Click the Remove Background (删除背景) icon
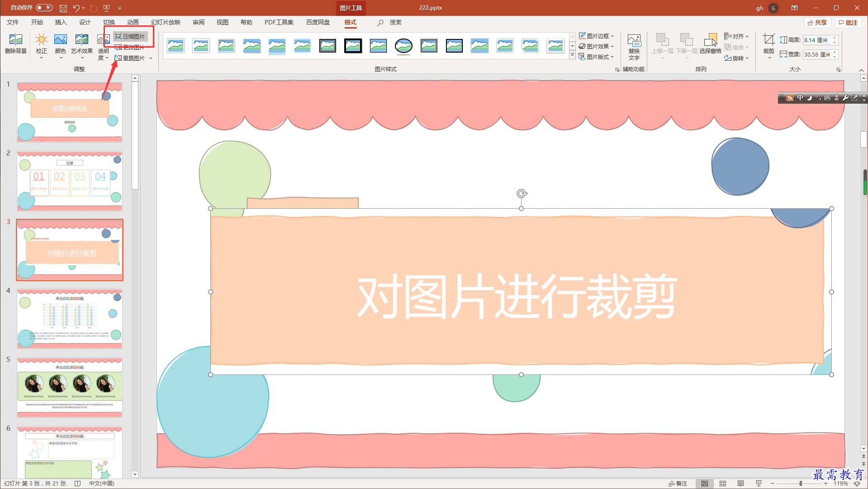868x489 pixels. click(16, 44)
